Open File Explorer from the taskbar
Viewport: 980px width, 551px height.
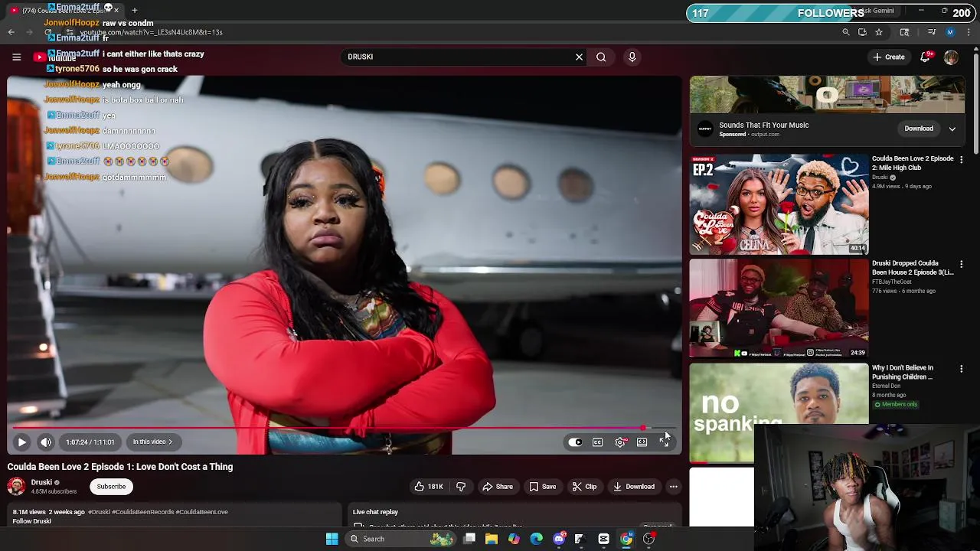pos(492,539)
